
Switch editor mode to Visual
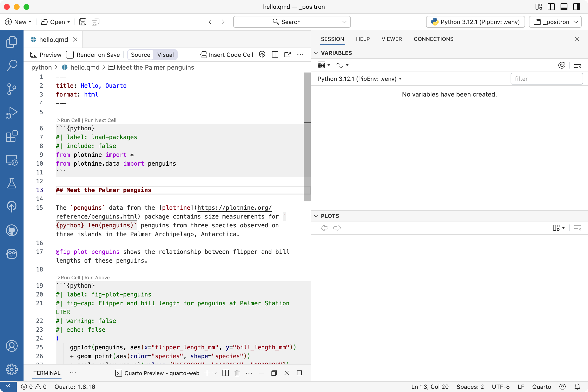pyautogui.click(x=165, y=55)
